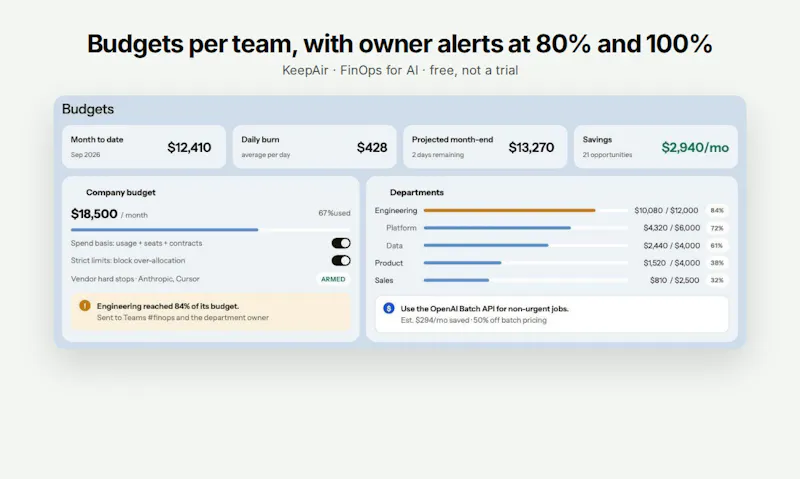Click the $13,270 projected value

coord(531,147)
